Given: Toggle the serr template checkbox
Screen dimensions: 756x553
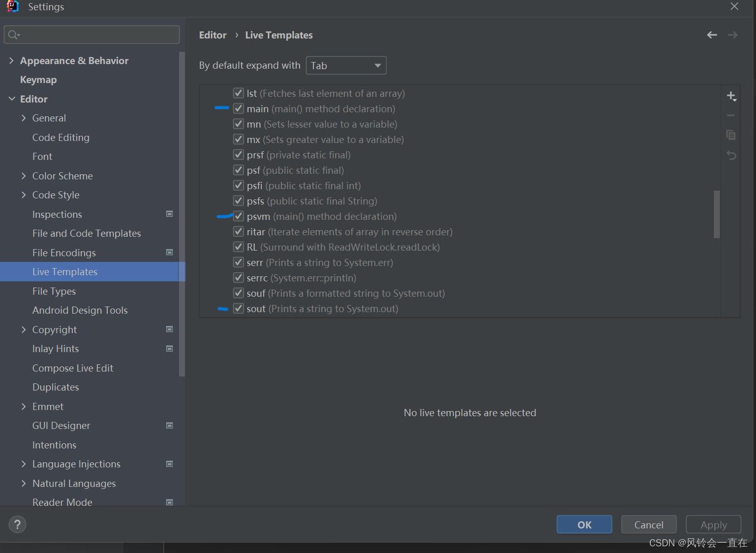Looking at the screenshot, I should 238,262.
